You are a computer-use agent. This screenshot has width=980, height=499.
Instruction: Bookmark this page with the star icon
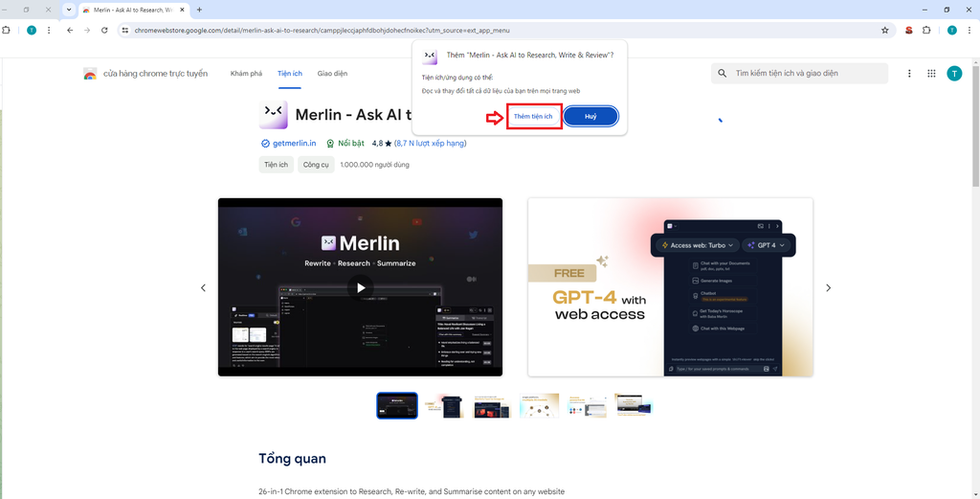pyautogui.click(x=884, y=30)
